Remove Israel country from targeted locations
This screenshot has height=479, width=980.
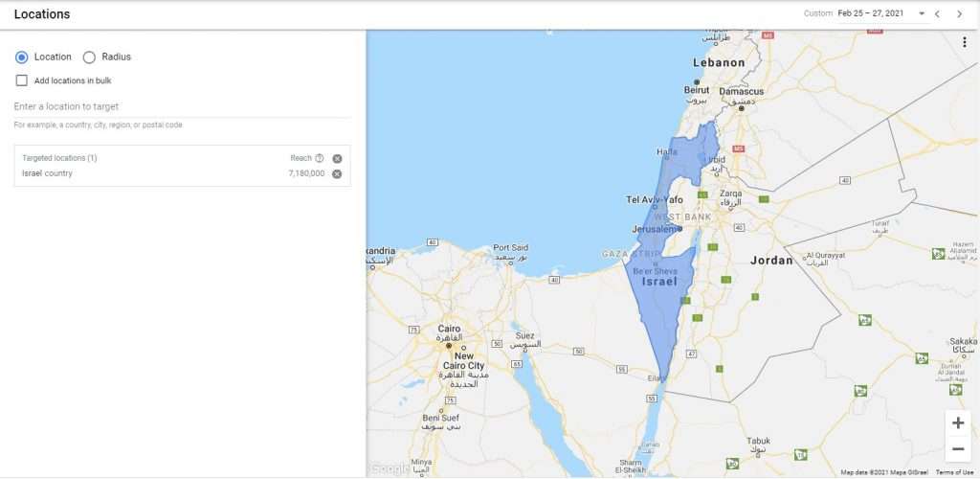coord(337,173)
